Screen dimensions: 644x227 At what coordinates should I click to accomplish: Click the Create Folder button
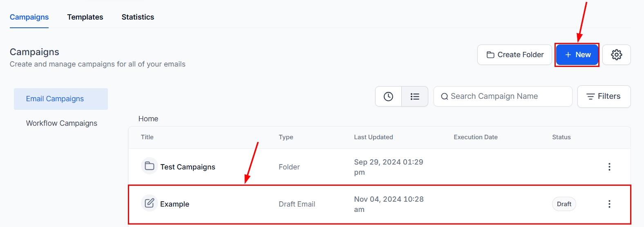514,55
